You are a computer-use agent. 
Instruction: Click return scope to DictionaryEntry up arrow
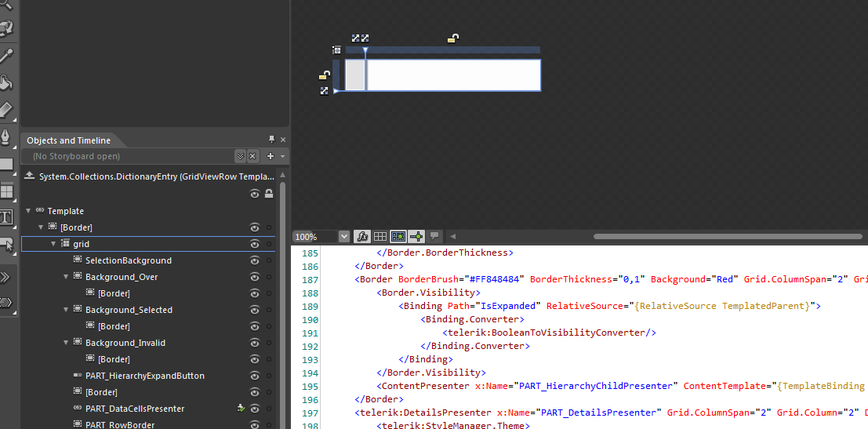click(x=30, y=176)
